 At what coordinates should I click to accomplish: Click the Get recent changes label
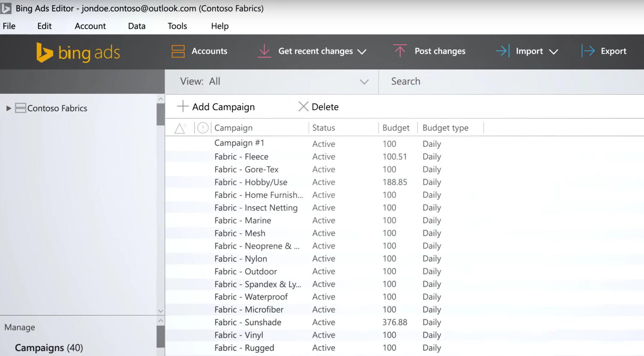(315, 51)
